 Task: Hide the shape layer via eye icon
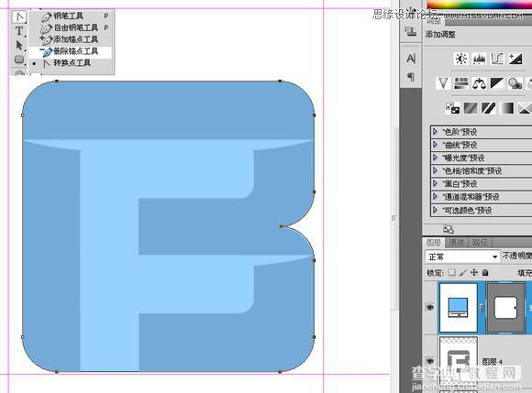tap(430, 307)
